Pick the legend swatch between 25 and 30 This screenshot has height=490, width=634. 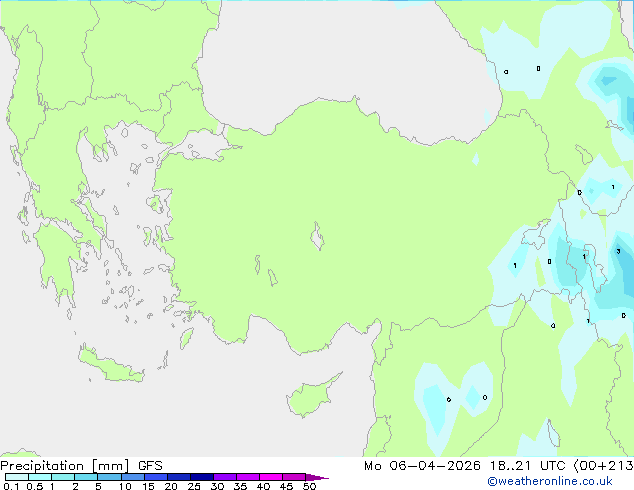202,477
